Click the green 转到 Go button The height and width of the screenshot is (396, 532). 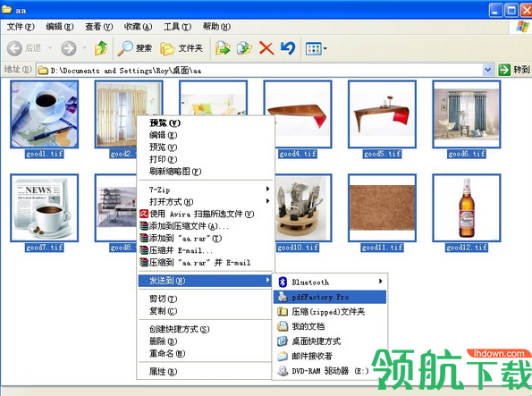click(x=514, y=70)
